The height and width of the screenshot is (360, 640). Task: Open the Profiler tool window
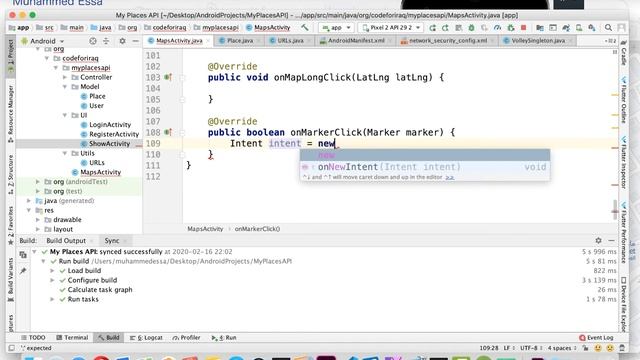(x=186, y=338)
